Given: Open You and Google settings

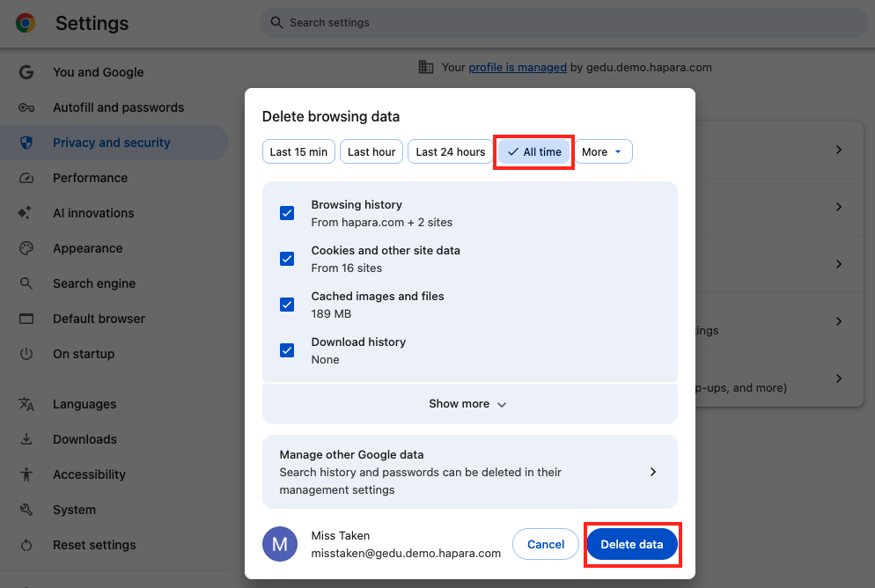Looking at the screenshot, I should 114,72.
